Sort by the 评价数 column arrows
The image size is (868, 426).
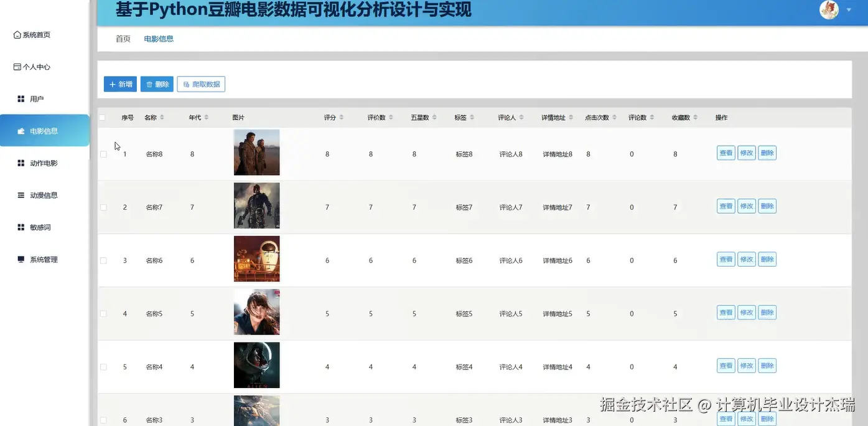point(391,118)
